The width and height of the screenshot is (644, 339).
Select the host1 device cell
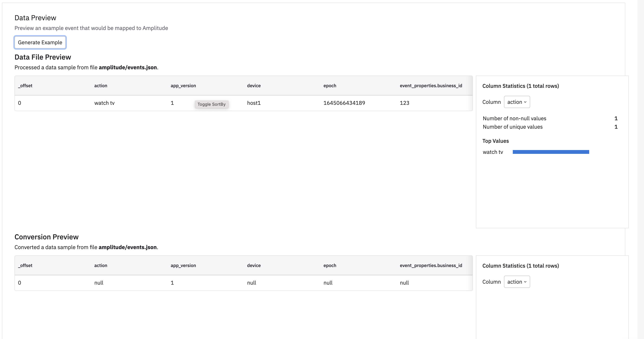click(254, 103)
